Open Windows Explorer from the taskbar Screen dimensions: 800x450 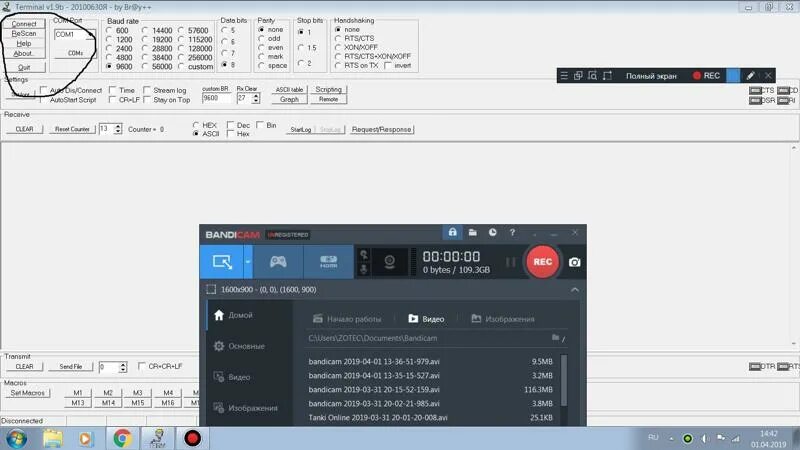(x=53, y=438)
